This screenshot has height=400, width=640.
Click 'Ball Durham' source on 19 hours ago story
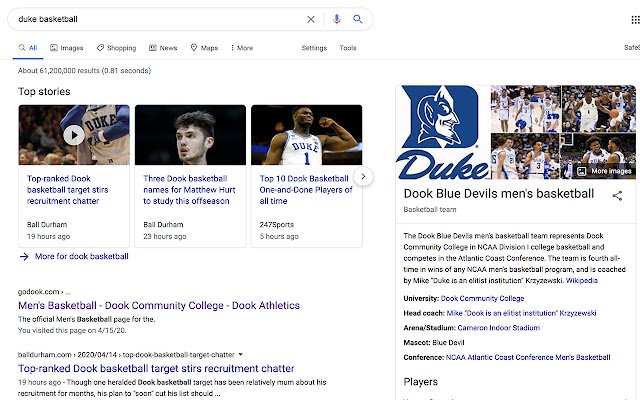point(47,224)
